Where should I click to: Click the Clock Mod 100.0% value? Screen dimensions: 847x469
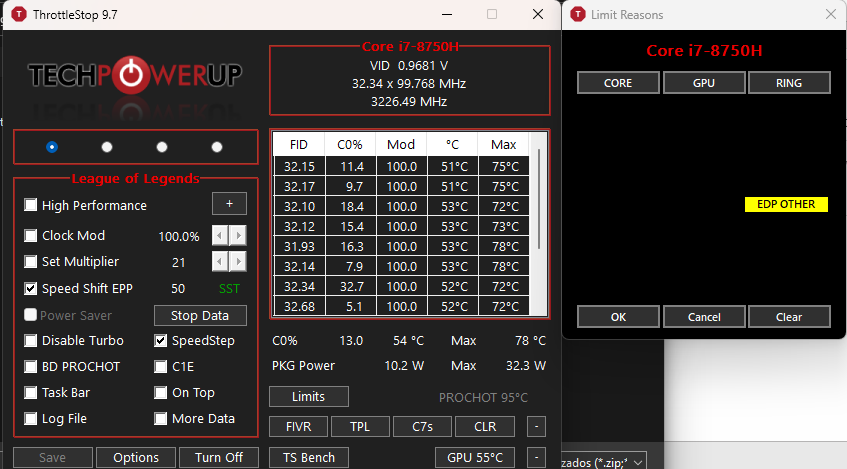[x=179, y=237]
